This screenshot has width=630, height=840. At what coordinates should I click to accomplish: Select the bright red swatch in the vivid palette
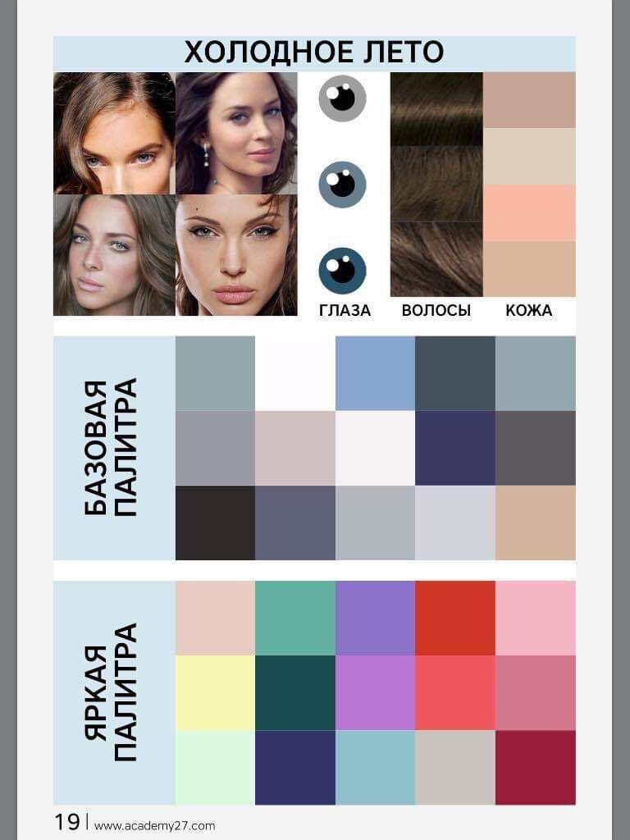(x=454, y=619)
